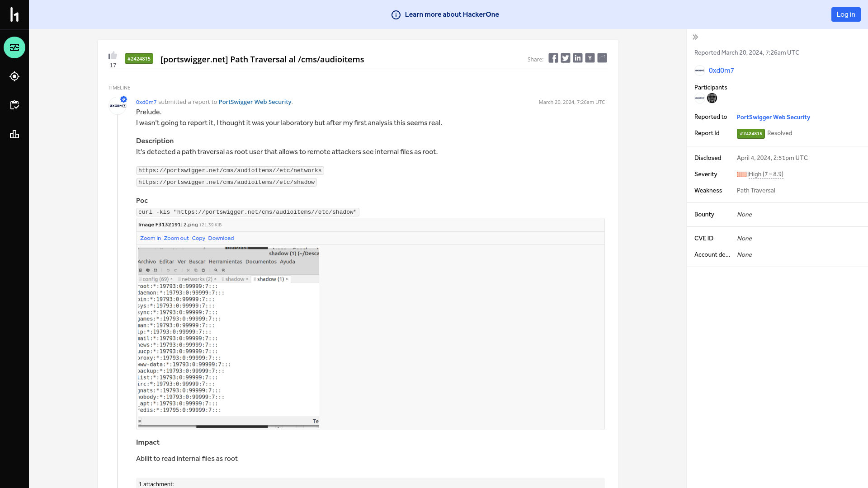Click report id badge #2424815 in sidebar
Image resolution: width=868 pixels, height=488 pixels.
[x=750, y=134]
